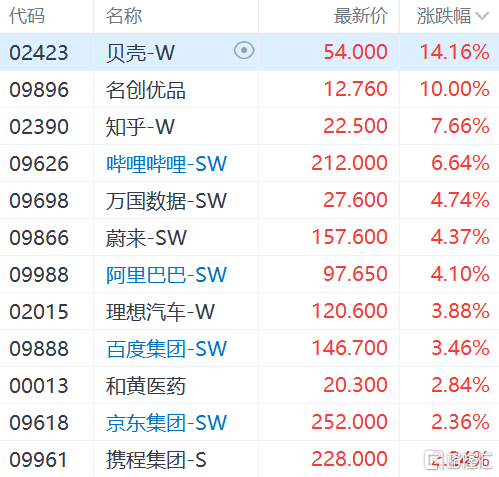Click latest price 212.000
The width and height of the screenshot is (499, 477).
pos(349,163)
